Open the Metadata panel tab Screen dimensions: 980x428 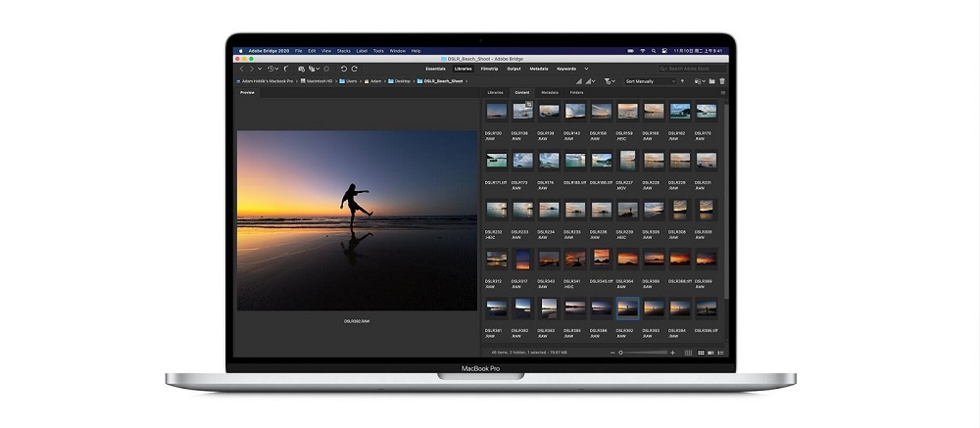pyautogui.click(x=550, y=92)
